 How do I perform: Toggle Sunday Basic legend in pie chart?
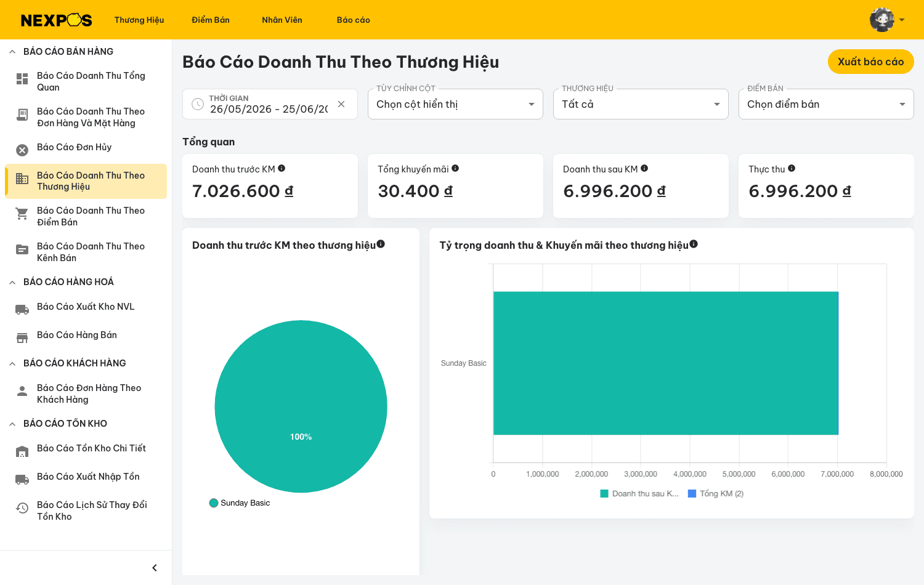click(x=240, y=503)
